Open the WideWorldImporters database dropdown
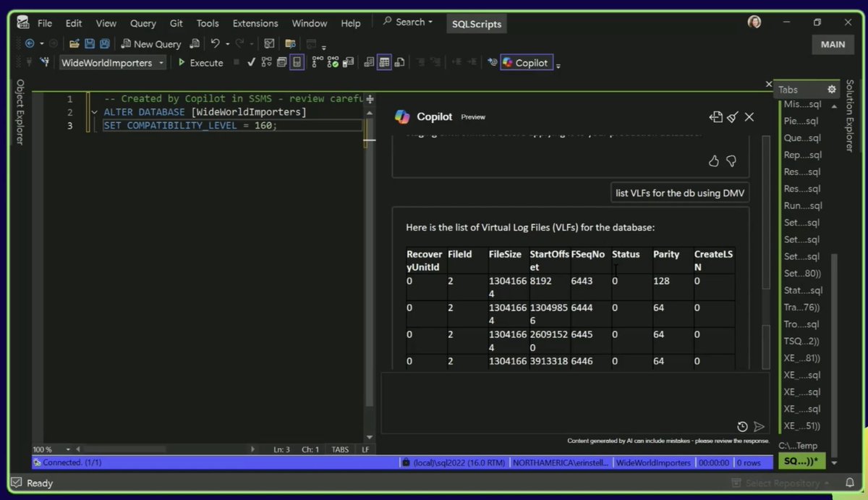This screenshot has height=500, width=868. [x=112, y=63]
